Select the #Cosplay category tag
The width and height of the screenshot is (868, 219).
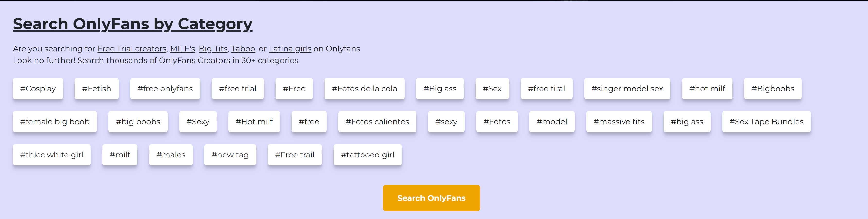coord(38,89)
